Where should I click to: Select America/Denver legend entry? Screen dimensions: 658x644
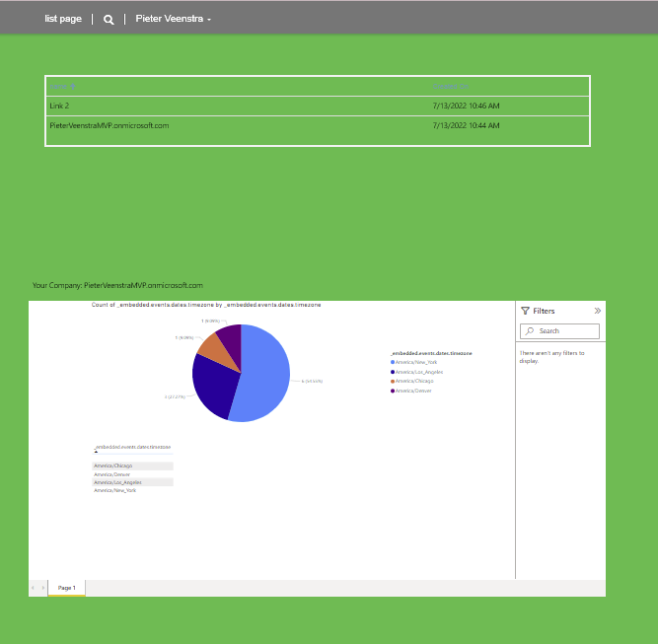410,391
